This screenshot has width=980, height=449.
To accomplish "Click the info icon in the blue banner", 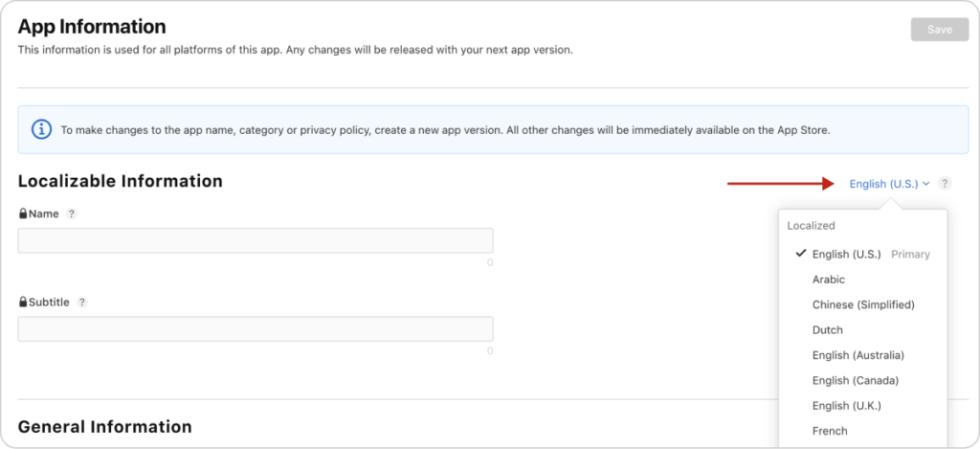I will point(41,130).
